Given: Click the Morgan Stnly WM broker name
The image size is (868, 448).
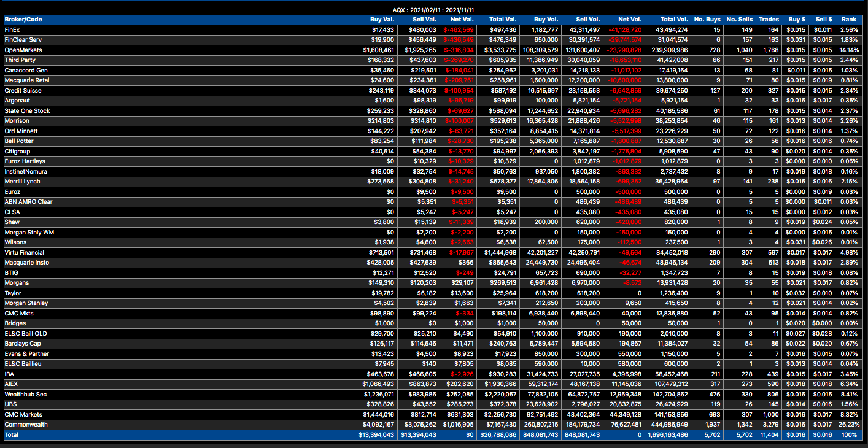Looking at the screenshot, I should [x=28, y=232].
